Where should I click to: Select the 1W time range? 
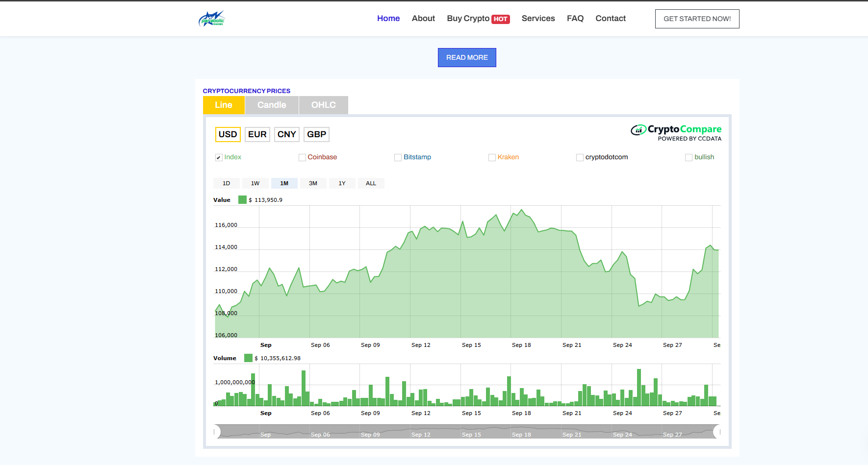(x=255, y=183)
